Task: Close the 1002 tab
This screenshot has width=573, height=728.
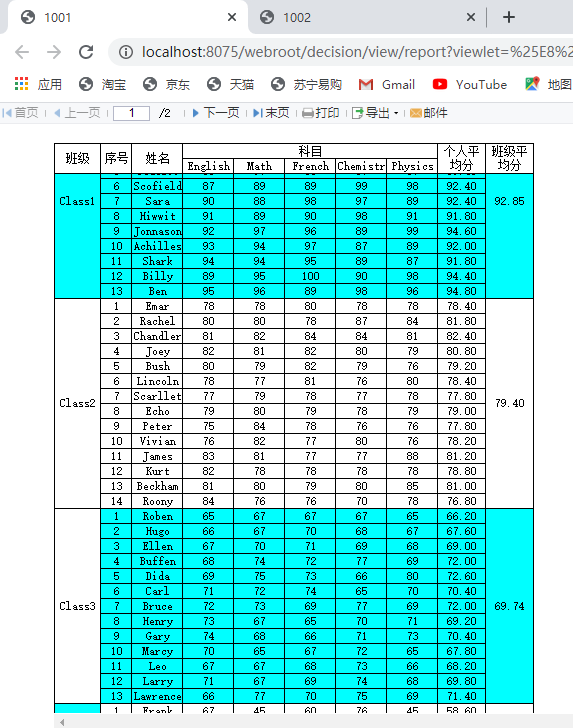Action: 471,17
